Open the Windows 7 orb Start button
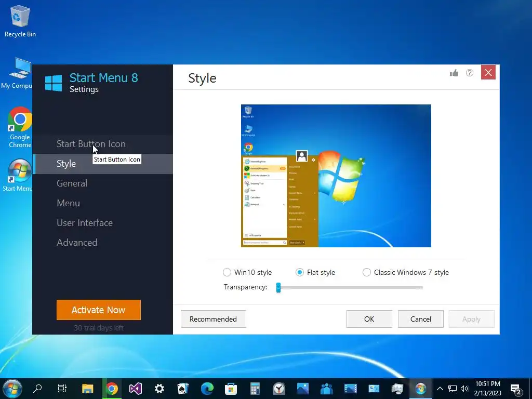This screenshot has width=532, height=399. pos(12,389)
